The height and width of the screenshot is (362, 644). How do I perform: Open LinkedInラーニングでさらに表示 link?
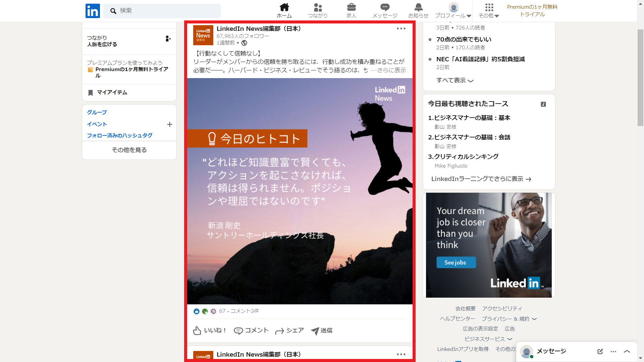[481, 179]
